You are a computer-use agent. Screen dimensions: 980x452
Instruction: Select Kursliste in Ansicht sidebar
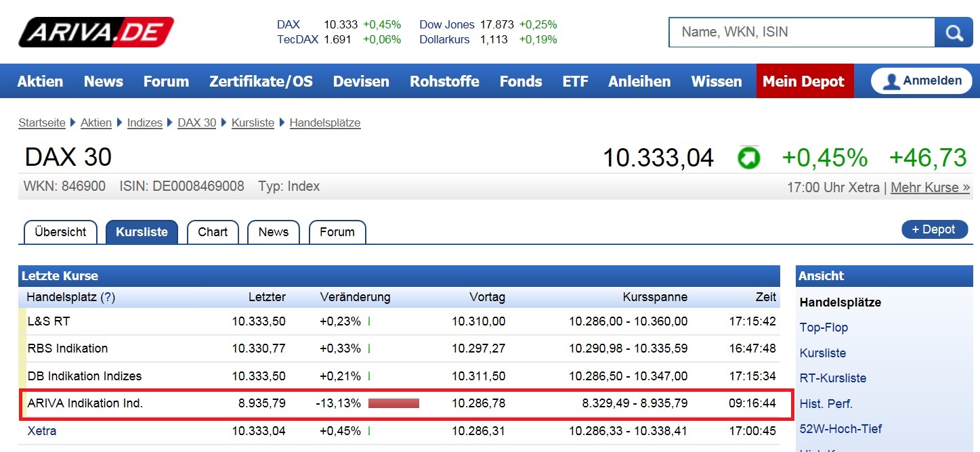(x=823, y=353)
